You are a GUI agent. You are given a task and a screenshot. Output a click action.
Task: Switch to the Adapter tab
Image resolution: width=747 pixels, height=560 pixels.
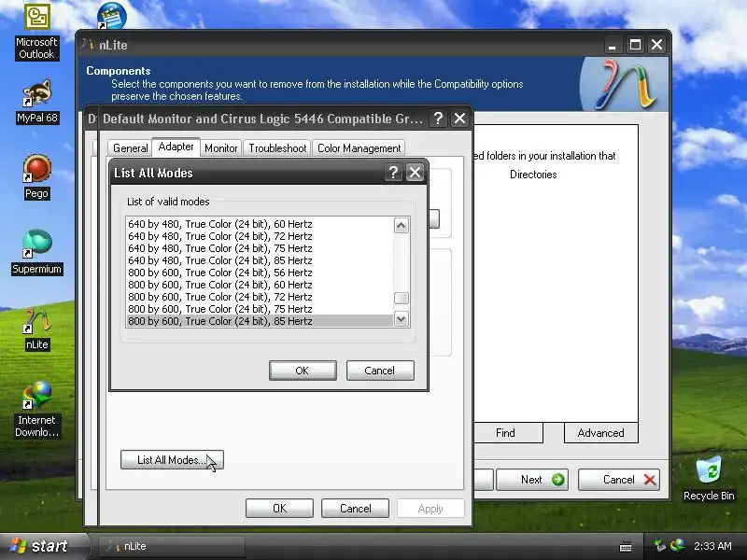point(176,147)
